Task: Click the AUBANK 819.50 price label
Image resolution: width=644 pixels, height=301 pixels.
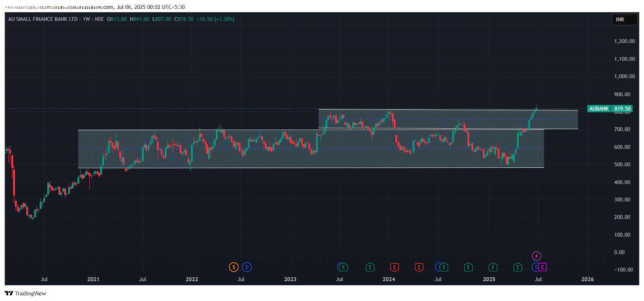Action: tap(610, 109)
